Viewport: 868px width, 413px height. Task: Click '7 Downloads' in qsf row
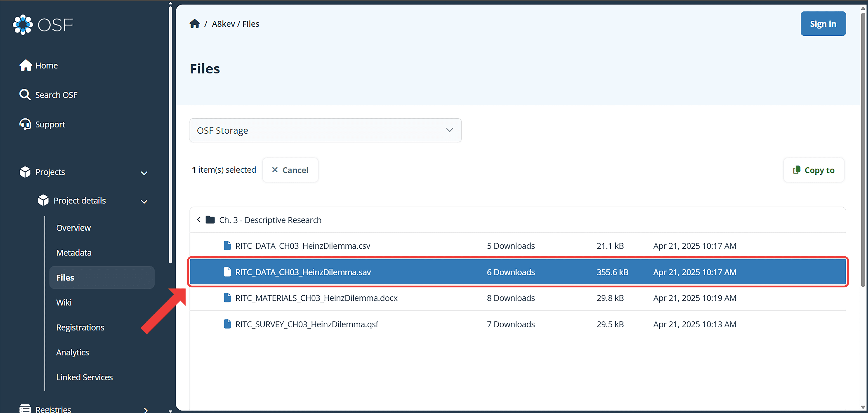tap(510, 324)
